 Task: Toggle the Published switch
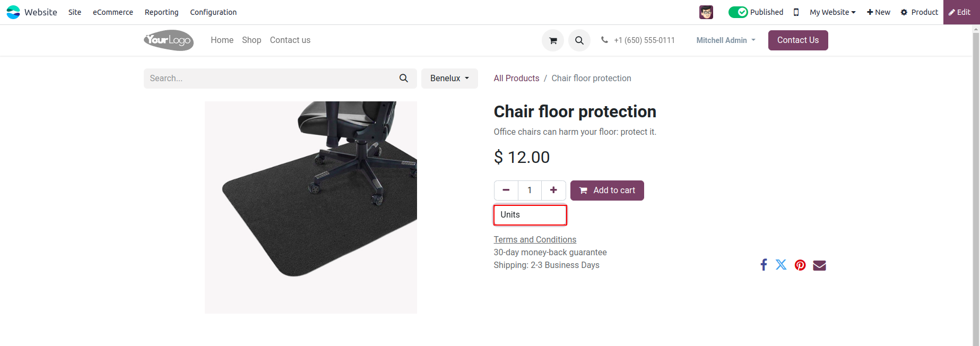[x=738, y=12]
